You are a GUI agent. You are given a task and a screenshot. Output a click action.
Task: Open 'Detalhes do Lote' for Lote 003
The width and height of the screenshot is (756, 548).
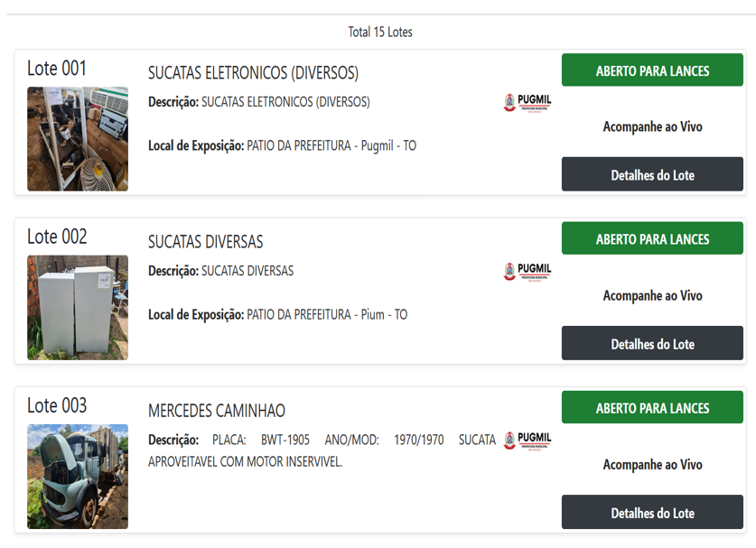point(652,513)
